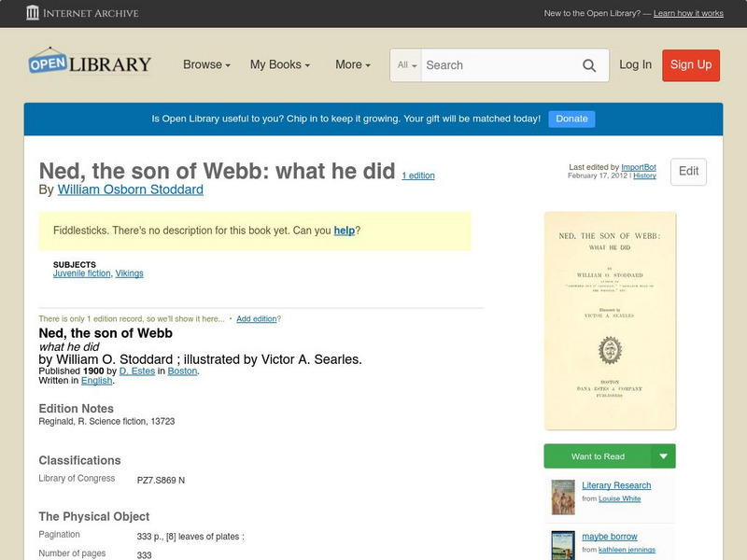Click the Internet Archive logo icon

[x=33, y=13]
